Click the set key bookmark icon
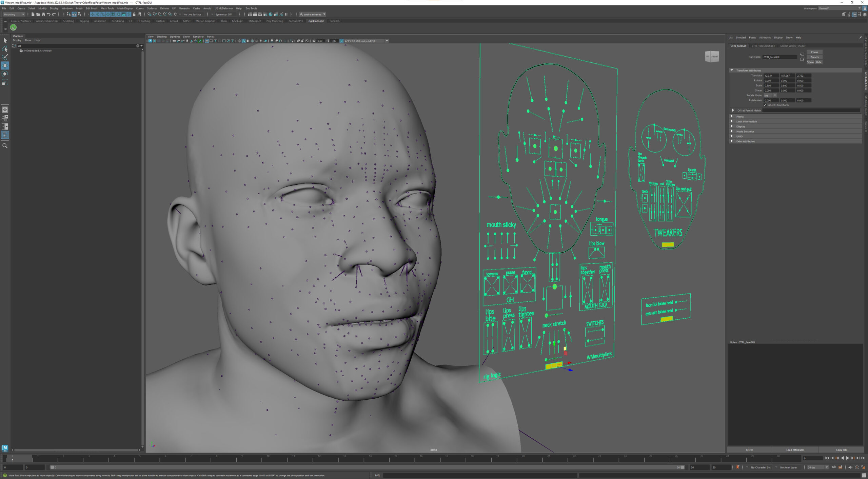 pyautogui.click(x=738, y=467)
